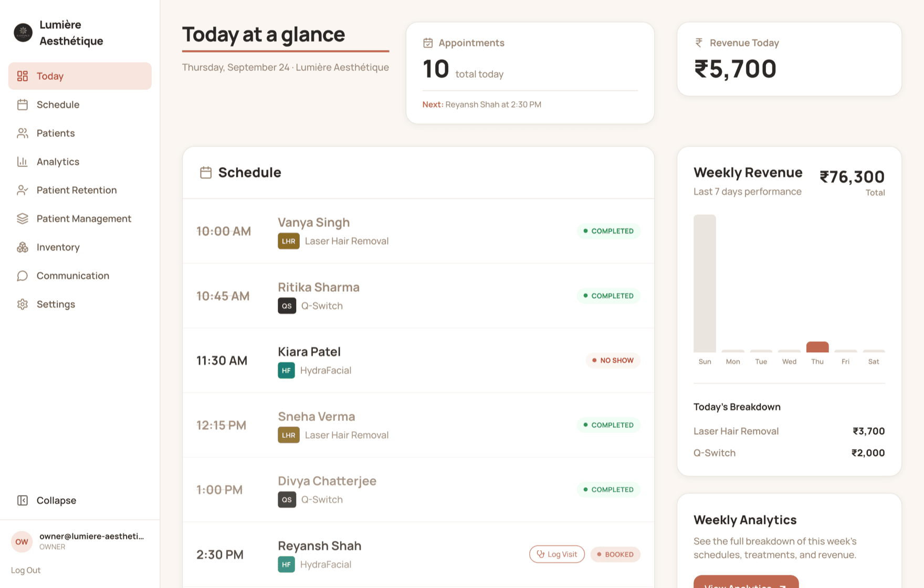Click the Collapse sidebar panel icon
The width and height of the screenshot is (924, 588).
[x=23, y=500]
